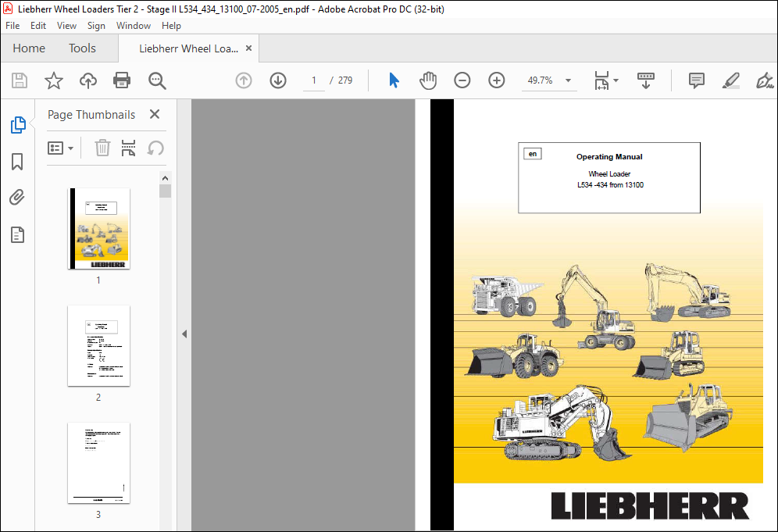Select page 3 thumbnail

pyautogui.click(x=98, y=463)
